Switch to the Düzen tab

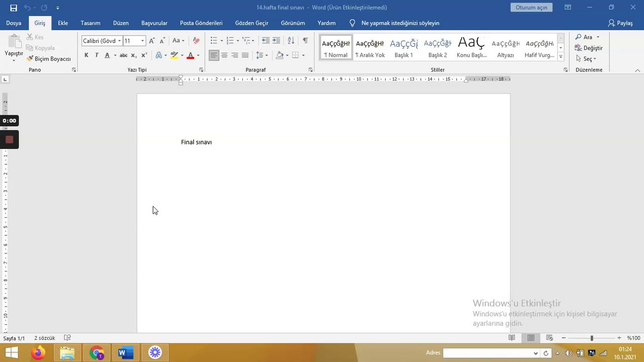pyautogui.click(x=121, y=23)
